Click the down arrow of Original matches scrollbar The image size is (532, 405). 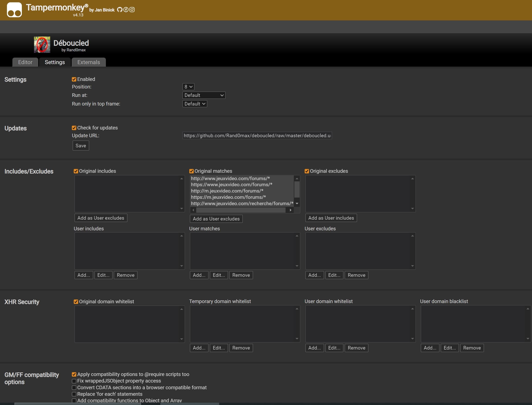[x=297, y=204]
